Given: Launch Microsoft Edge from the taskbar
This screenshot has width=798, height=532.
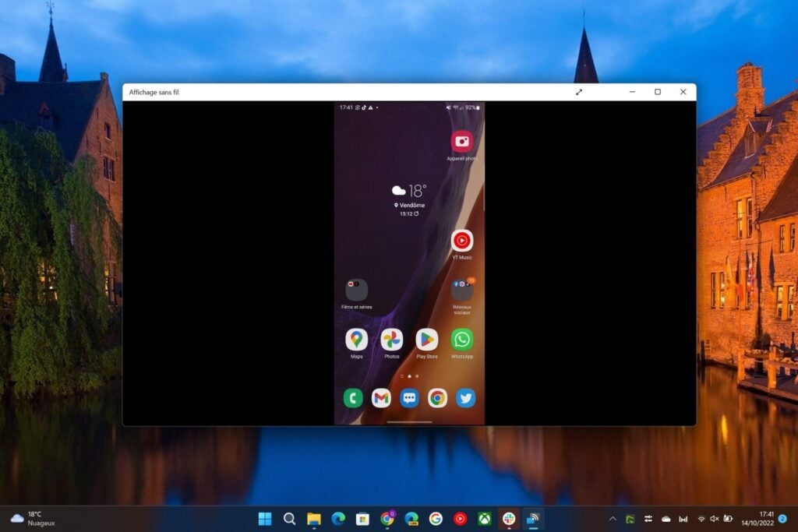Looking at the screenshot, I should click(338, 519).
